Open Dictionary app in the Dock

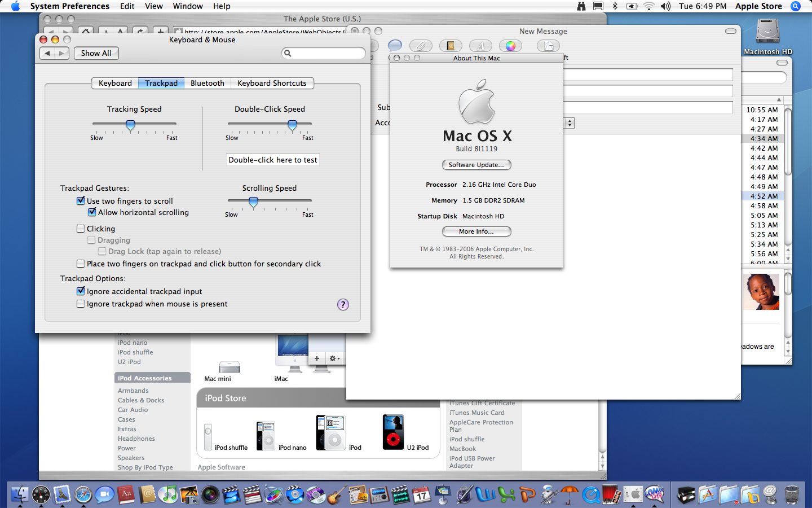tap(126, 494)
